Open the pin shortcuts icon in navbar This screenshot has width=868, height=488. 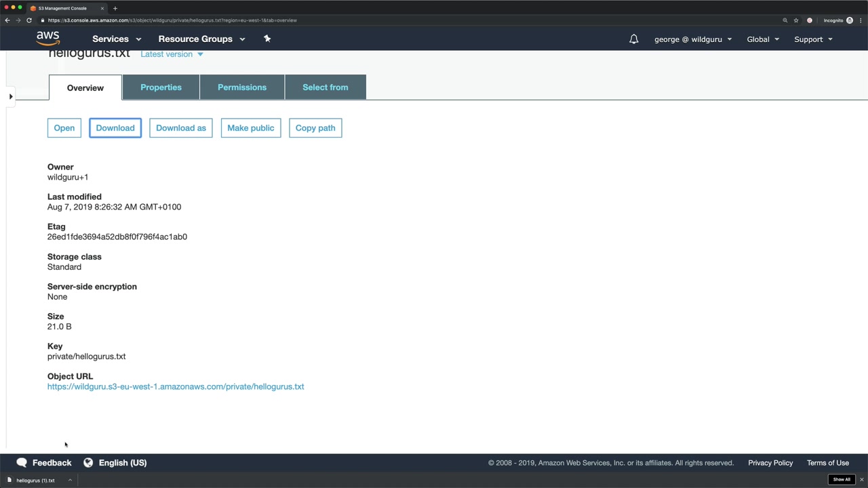pyautogui.click(x=267, y=39)
